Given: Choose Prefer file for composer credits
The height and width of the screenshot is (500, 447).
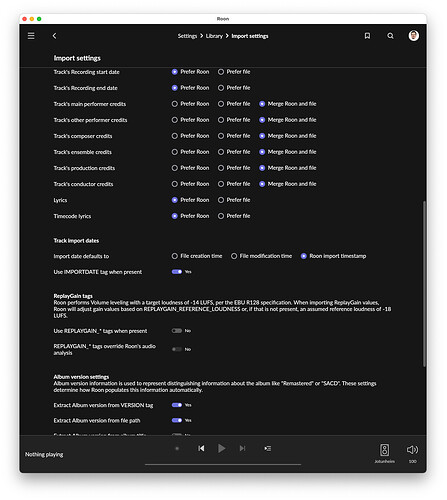Looking at the screenshot, I should (234, 136).
